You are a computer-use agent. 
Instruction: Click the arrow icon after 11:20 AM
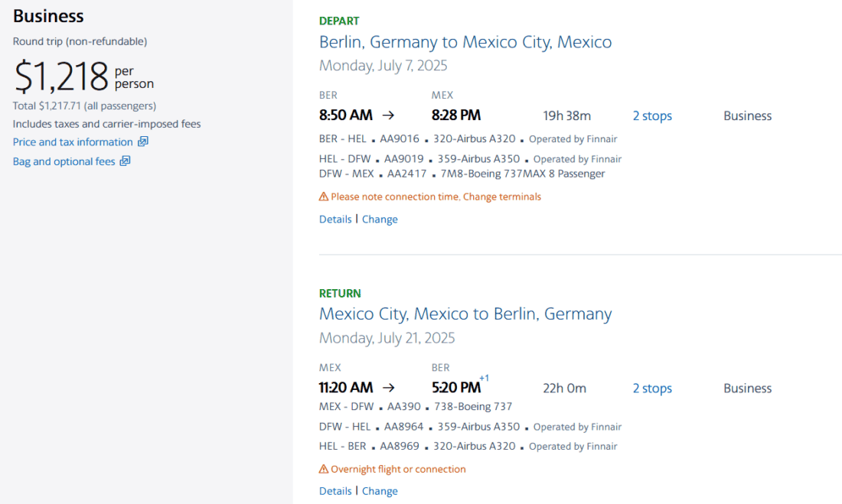click(388, 388)
